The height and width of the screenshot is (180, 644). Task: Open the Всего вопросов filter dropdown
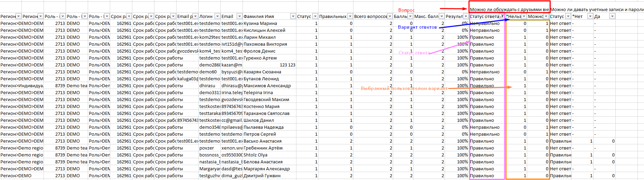[390, 16]
